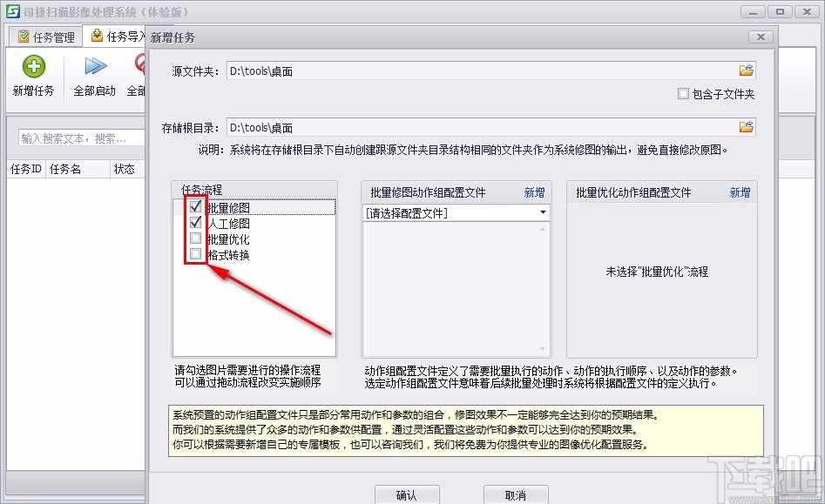Viewport: 825px width, 504px height.
Task: Browse for the 存储根目录 folder
Action: point(746,127)
